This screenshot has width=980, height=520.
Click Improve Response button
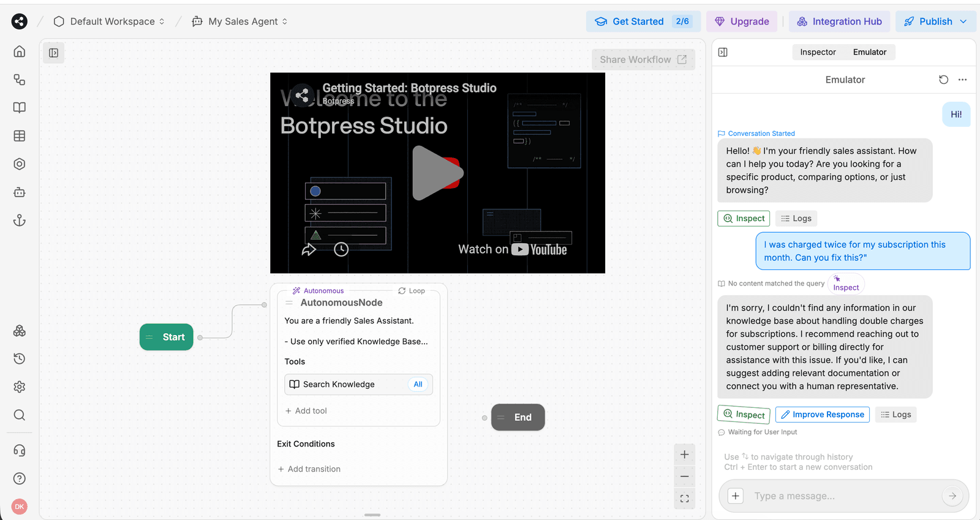point(823,415)
